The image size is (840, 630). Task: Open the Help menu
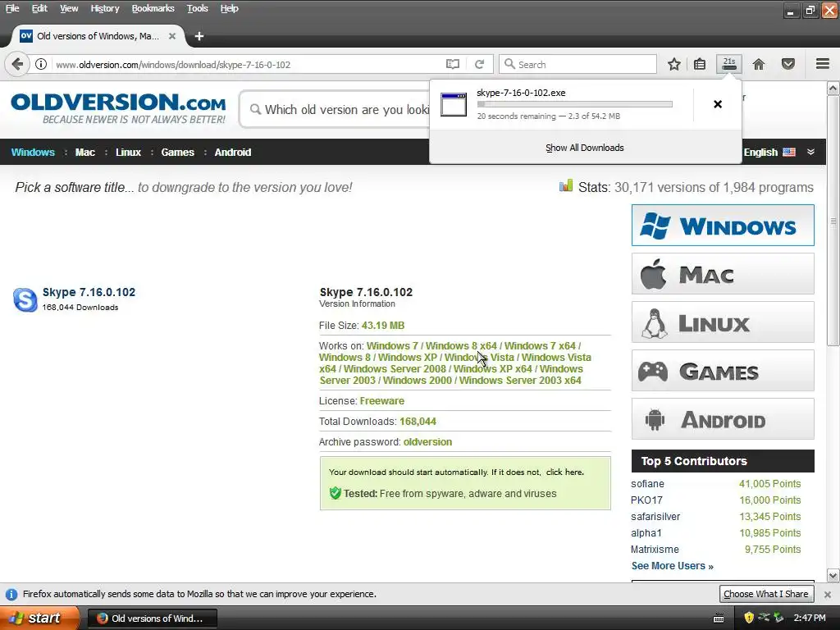coord(230,8)
